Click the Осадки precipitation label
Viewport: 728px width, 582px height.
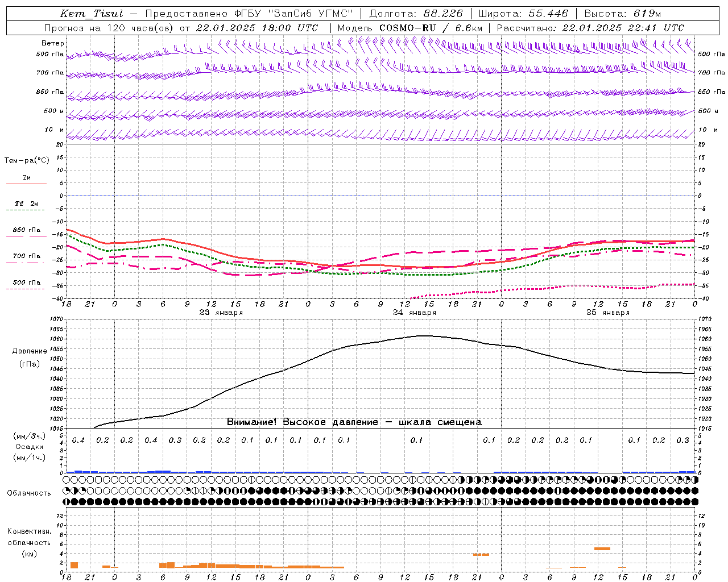point(30,447)
